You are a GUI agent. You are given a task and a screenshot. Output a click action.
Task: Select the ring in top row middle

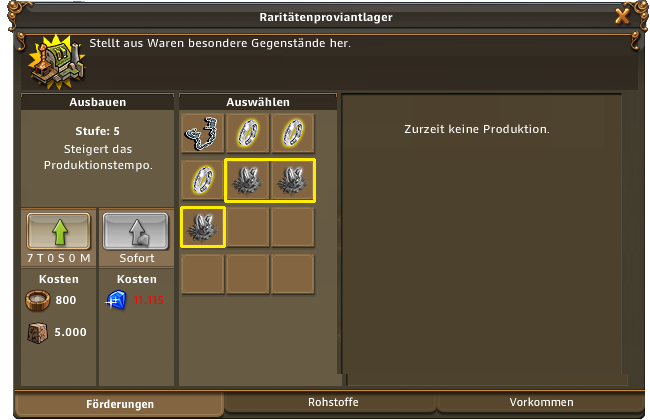click(x=248, y=134)
